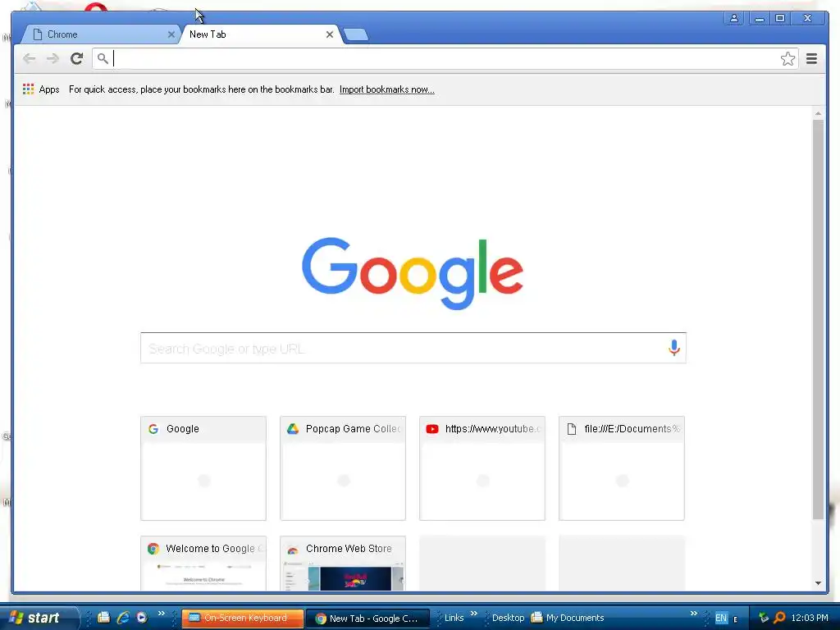Viewport: 840px width, 630px height.
Task: Click the page scrollbar down arrow
Action: tap(818, 583)
